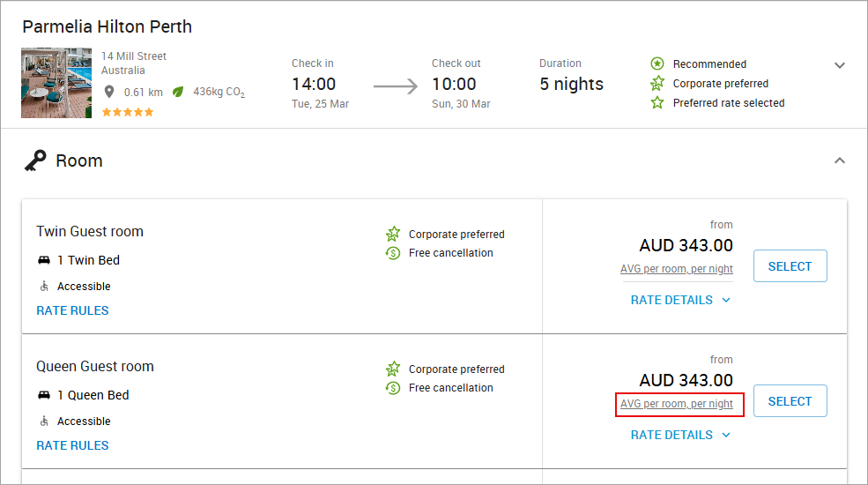Click the 14 Mill Street address text
868x485 pixels.
point(134,56)
